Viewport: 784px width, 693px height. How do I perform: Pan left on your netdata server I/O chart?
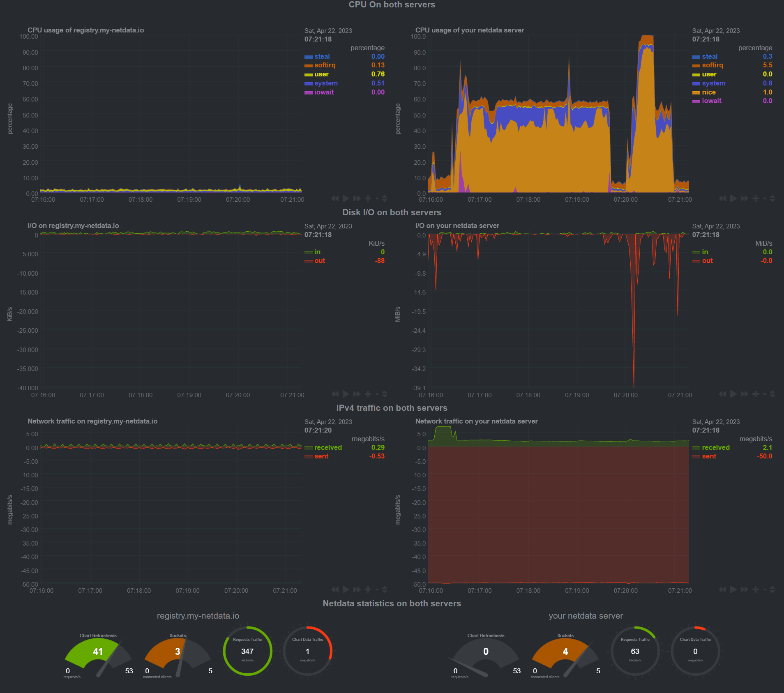pos(723,394)
